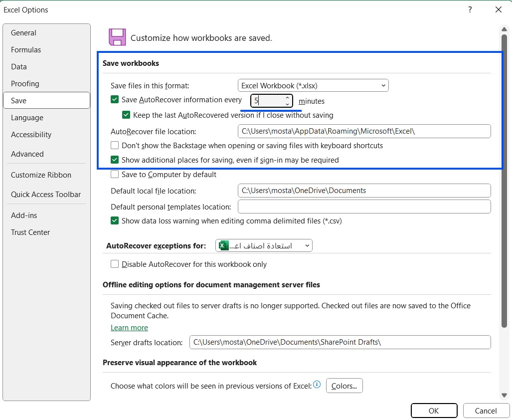Open the Learn more link

click(x=129, y=328)
